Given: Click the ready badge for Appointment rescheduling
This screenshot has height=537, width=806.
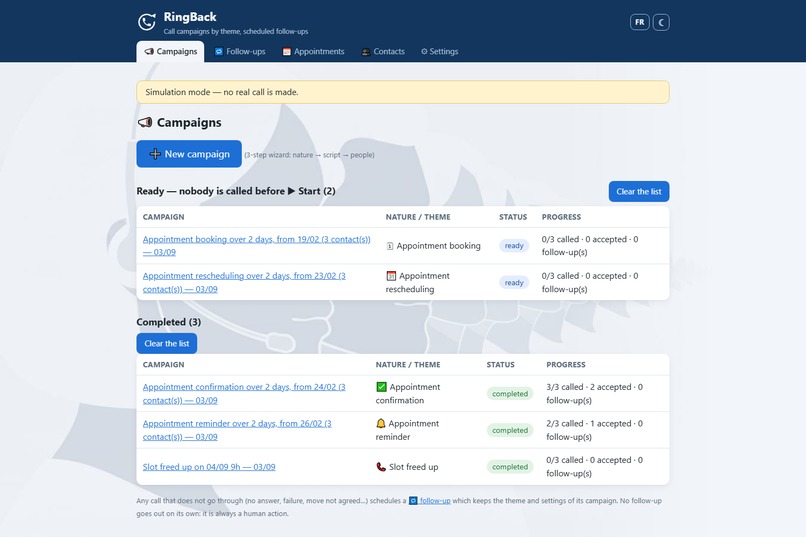Looking at the screenshot, I should tap(514, 282).
